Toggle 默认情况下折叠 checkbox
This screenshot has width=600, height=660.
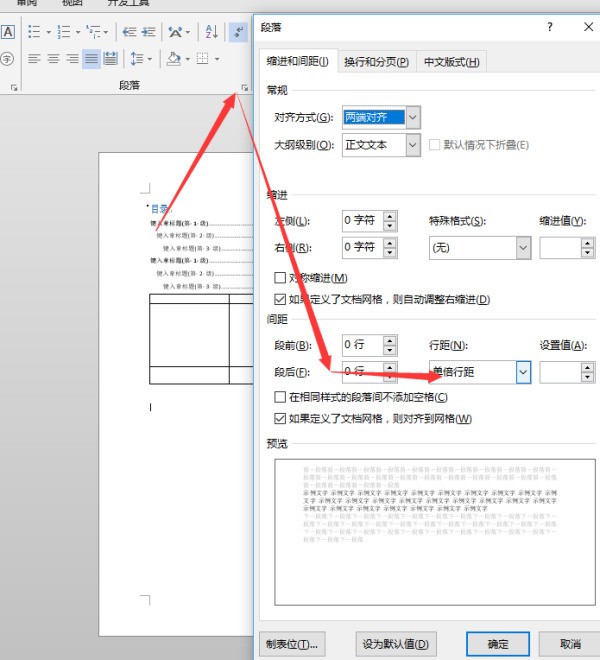(434, 145)
